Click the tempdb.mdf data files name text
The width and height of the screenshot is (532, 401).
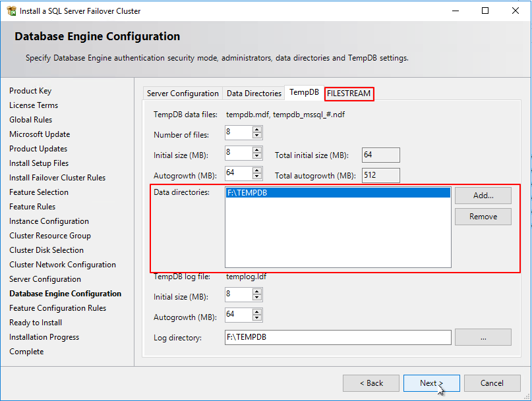click(x=285, y=115)
